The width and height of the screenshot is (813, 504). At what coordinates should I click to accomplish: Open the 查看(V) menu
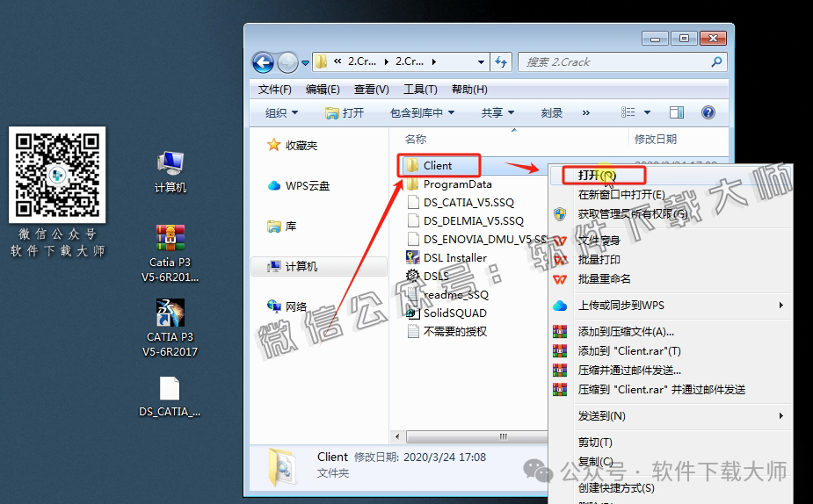pos(371,90)
